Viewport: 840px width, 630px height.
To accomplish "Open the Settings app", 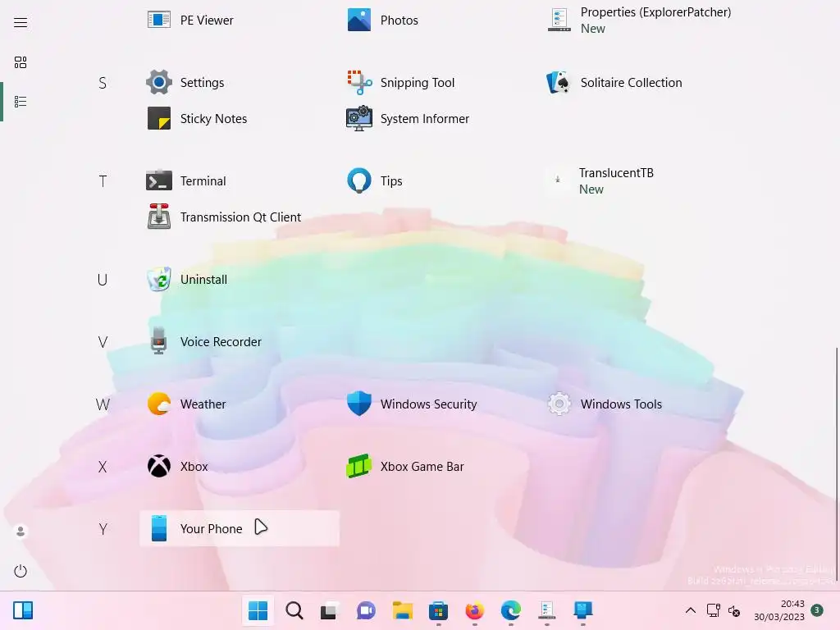I will [x=240, y=83].
